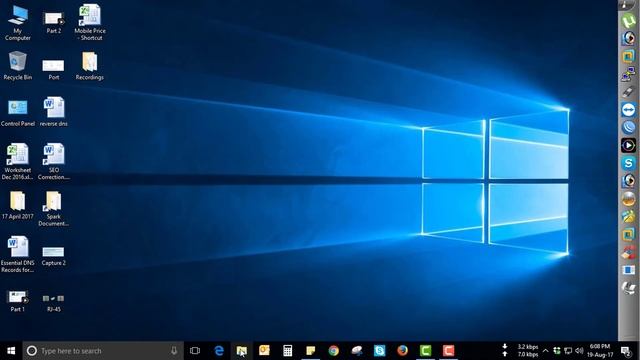Select the SEO Correction Word document
The height and width of the screenshot is (360, 640).
53,162
